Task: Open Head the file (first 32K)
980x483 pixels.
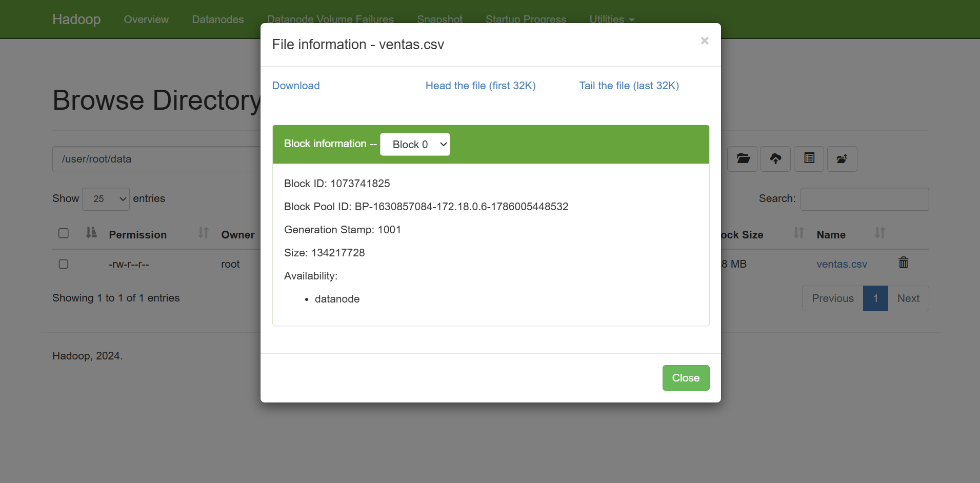Action: pyautogui.click(x=481, y=86)
